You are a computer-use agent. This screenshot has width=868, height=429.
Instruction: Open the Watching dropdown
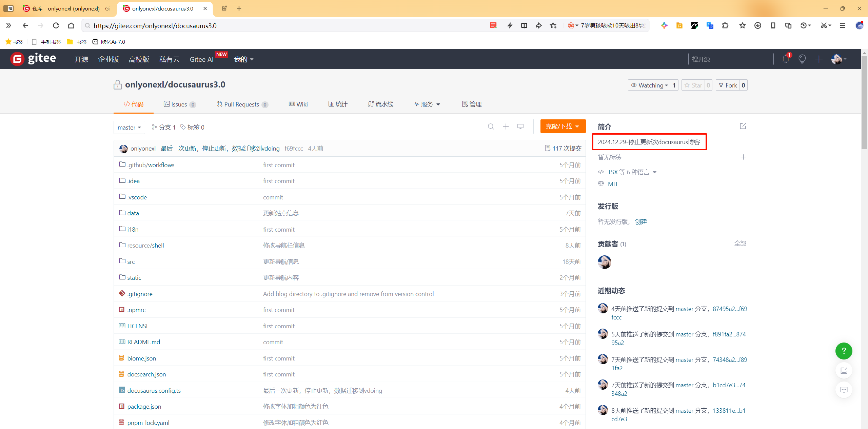[649, 85]
